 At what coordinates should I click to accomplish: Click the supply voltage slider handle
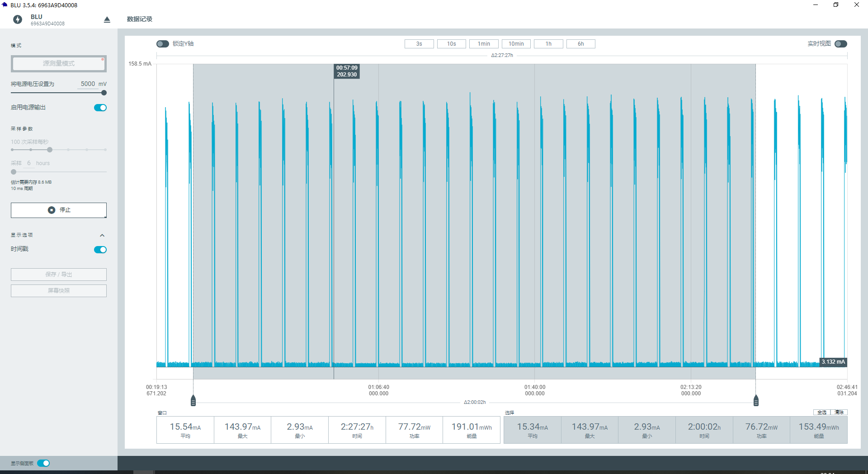104,93
